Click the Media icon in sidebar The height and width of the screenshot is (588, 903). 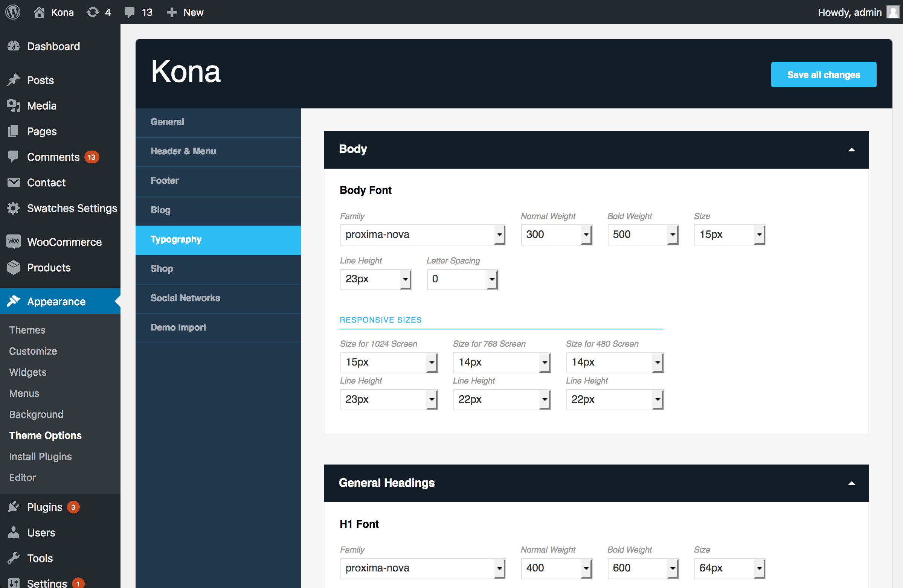pos(14,105)
